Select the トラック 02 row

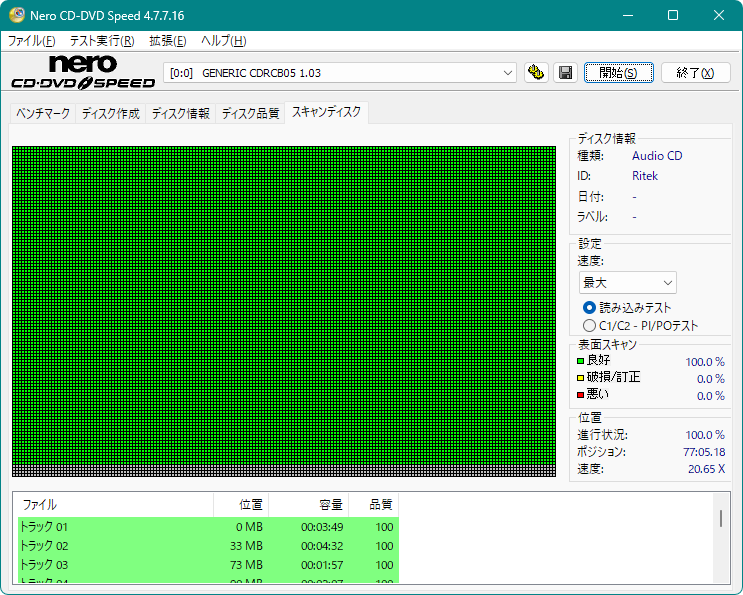tap(208, 546)
